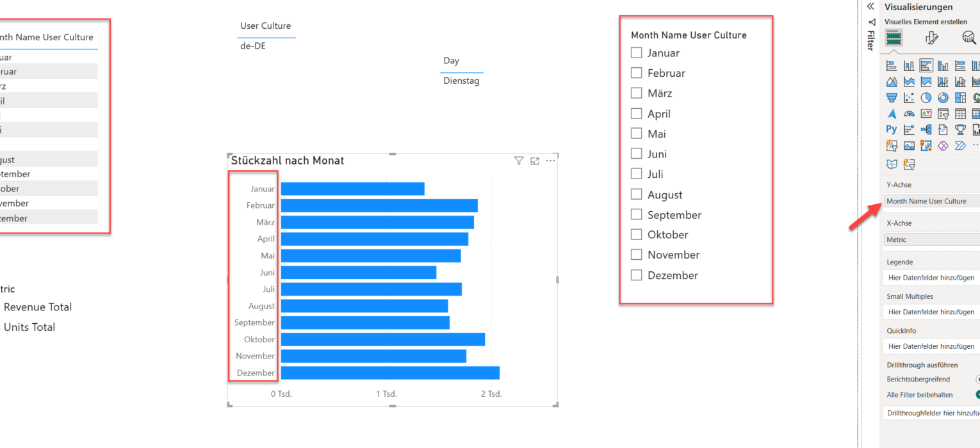Pick the scatter chart visualization icon
Image resolution: width=980 pixels, height=448 pixels.
pos(909,98)
